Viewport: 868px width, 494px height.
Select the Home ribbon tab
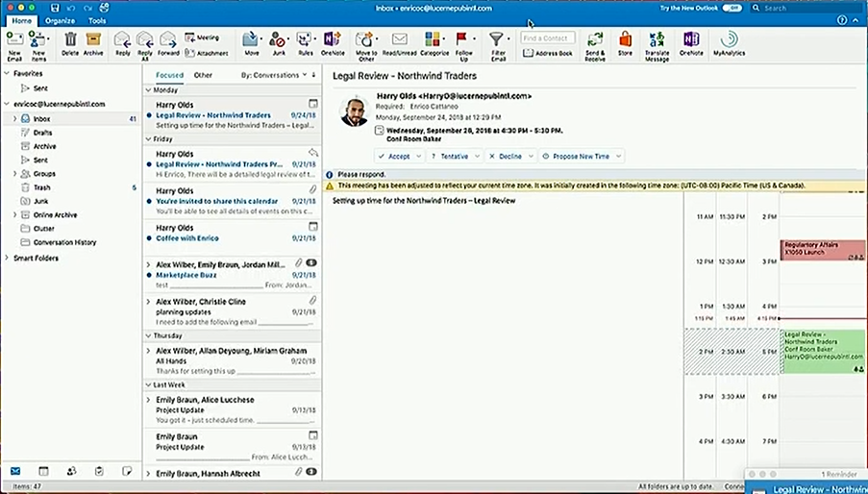[x=21, y=20]
